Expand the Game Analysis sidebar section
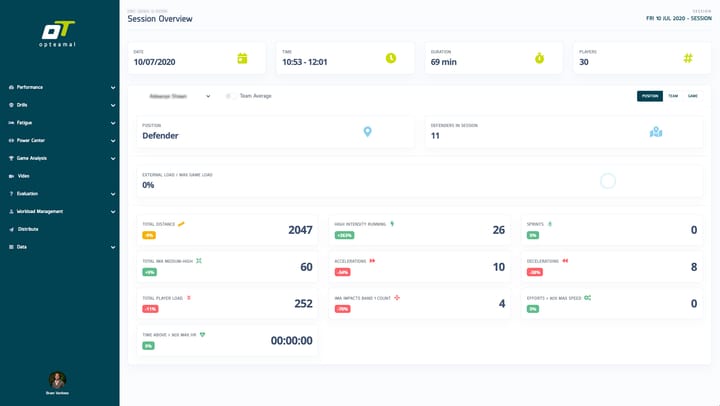720x406 pixels. [x=113, y=158]
